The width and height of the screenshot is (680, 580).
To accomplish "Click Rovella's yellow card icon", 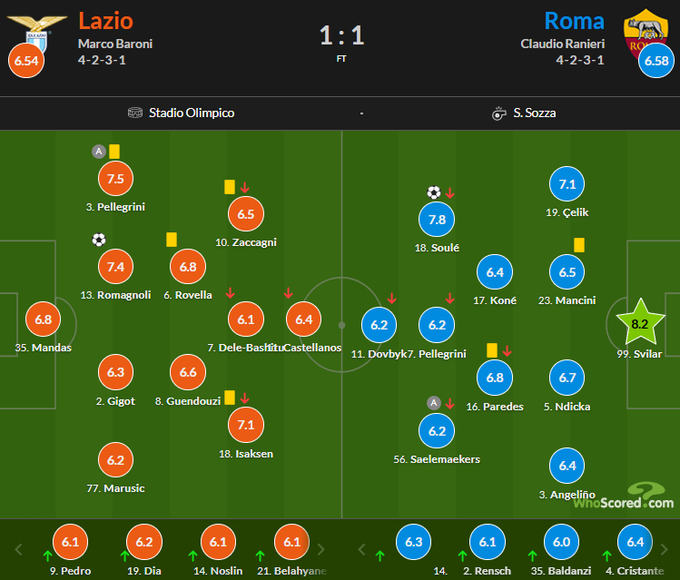I will 171,239.
